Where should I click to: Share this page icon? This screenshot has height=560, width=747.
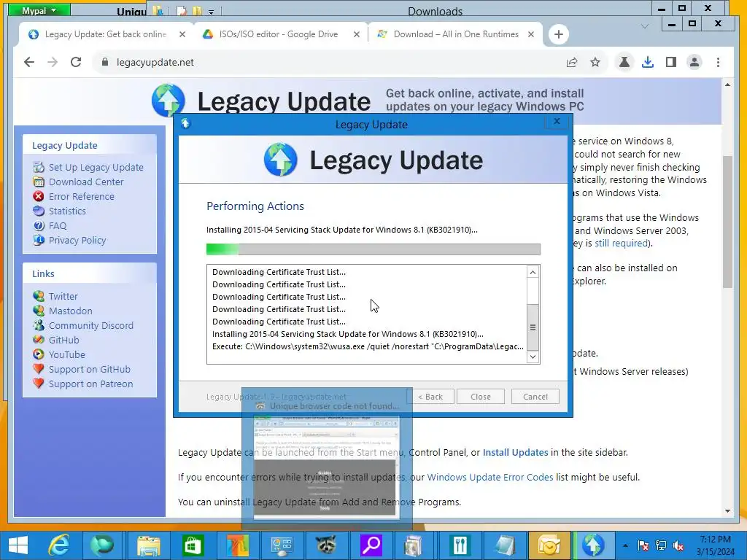click(572, 63)
